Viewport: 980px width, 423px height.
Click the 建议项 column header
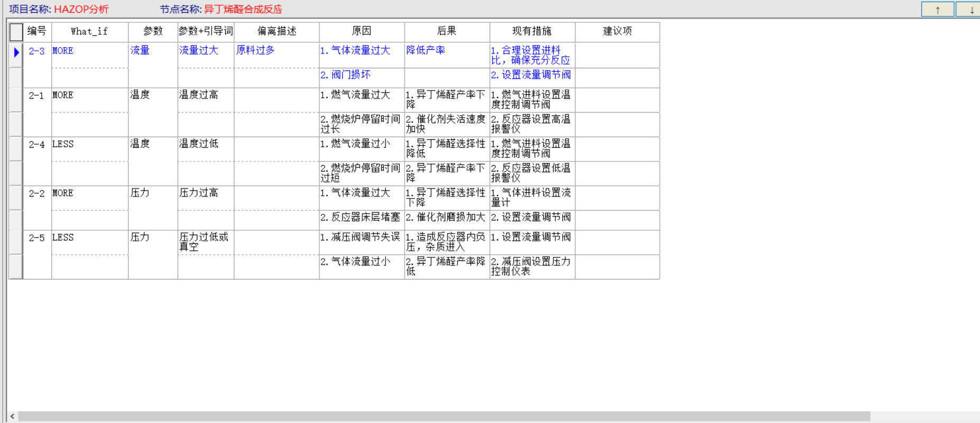(x=617, y=31)
